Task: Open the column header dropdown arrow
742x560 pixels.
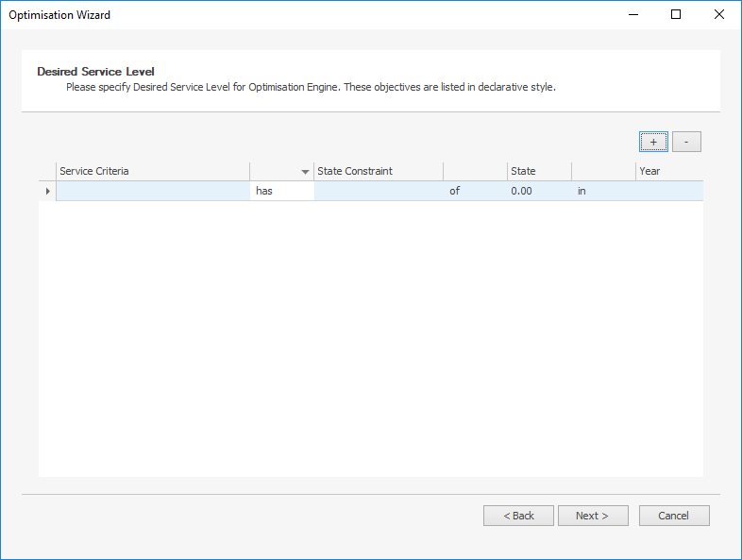Action: [305, 172]
